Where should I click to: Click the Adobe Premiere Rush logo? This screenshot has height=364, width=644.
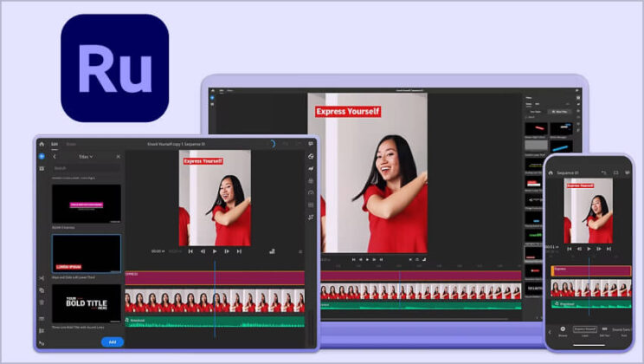(x=114, y=68)
